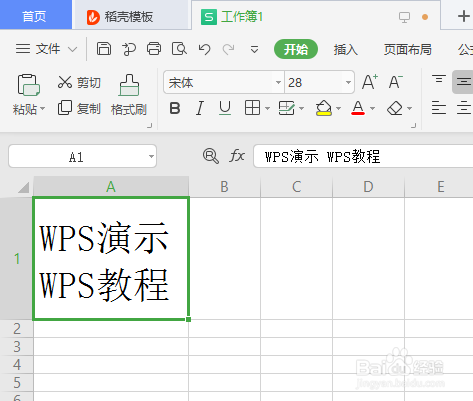The width and height of the screenshot is (473, 401).
Task: Select column D header
Action: tap(368, 186)
